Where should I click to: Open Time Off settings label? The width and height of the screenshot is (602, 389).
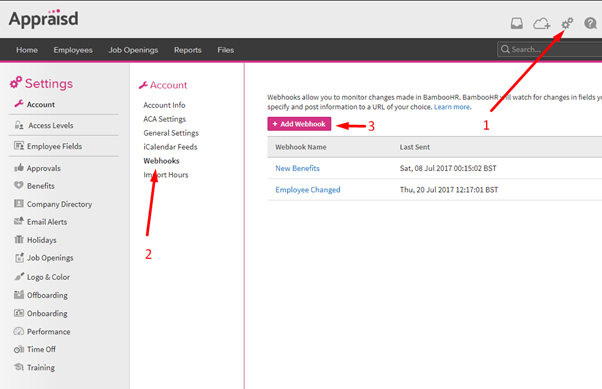pos(41,349)
